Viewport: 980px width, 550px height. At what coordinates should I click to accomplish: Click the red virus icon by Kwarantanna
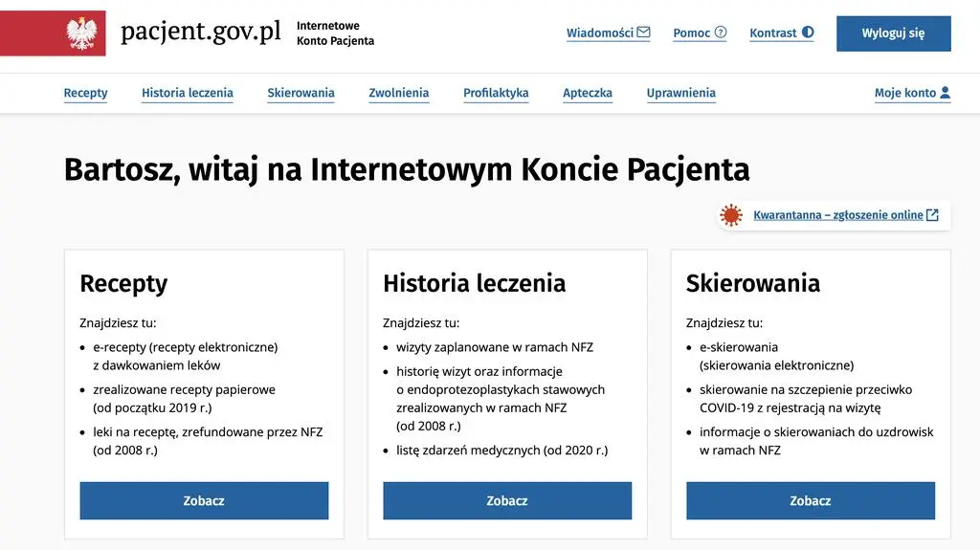click(x=730, y=215)
